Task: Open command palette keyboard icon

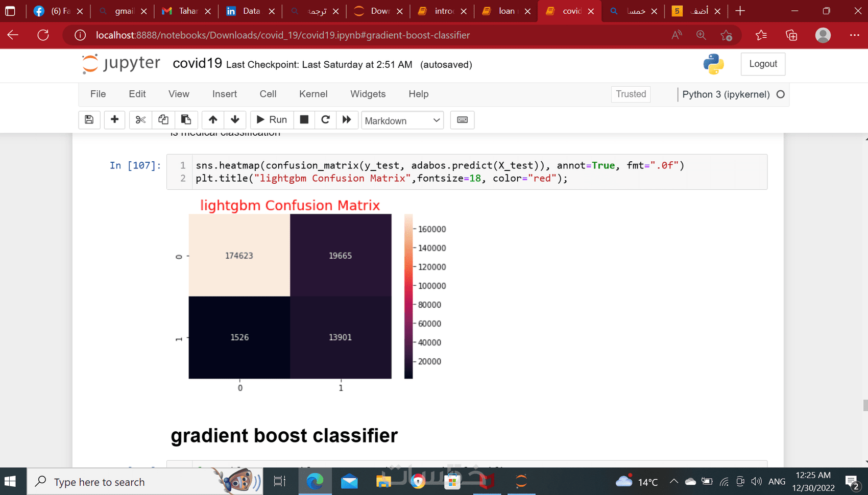Action: pos(462,120)
